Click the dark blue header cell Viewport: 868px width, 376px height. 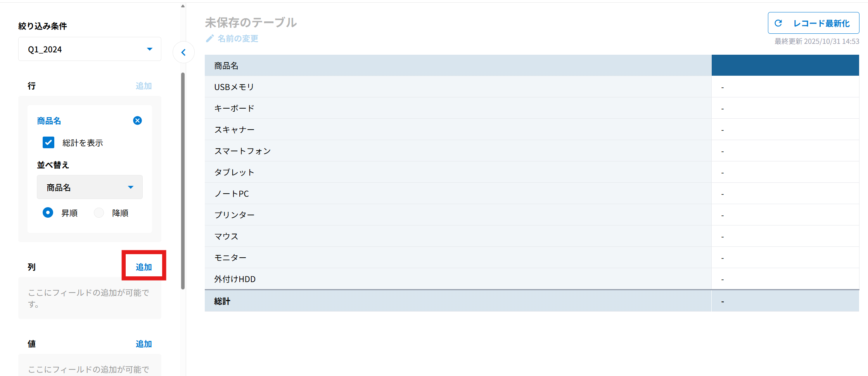pyautogui.click(x=785, y=65)
